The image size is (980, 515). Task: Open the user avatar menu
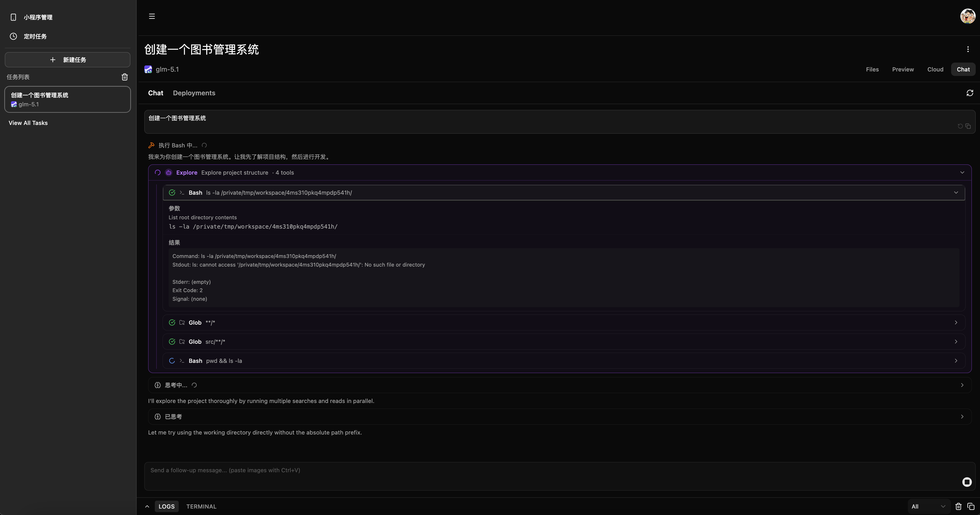[x=967, y=16]
